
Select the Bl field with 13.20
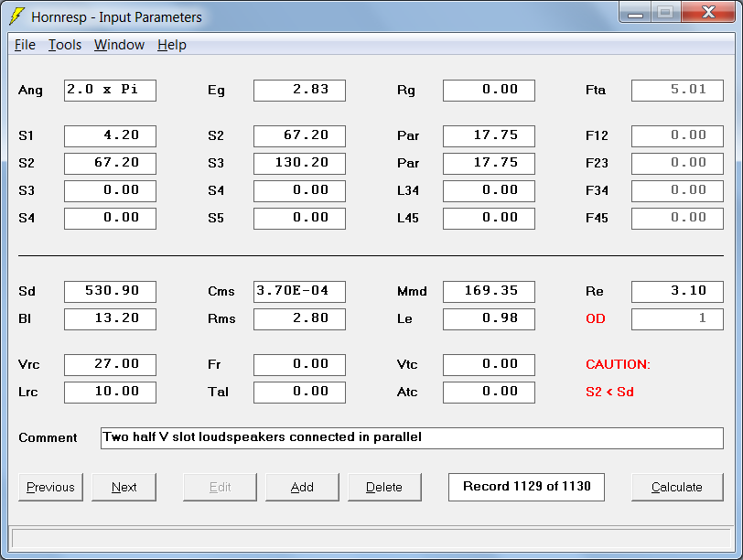tap(110, 318)
